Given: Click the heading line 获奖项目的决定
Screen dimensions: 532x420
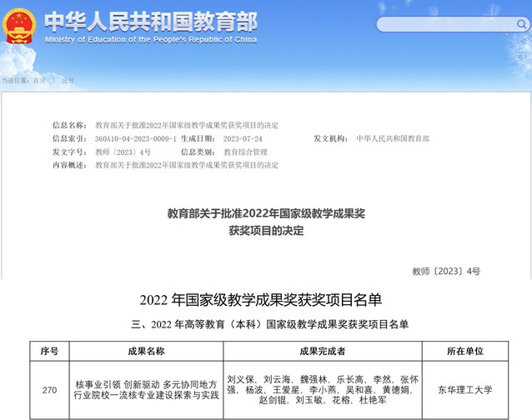Looking at the screenshot, I should click(x=266, y=231).
